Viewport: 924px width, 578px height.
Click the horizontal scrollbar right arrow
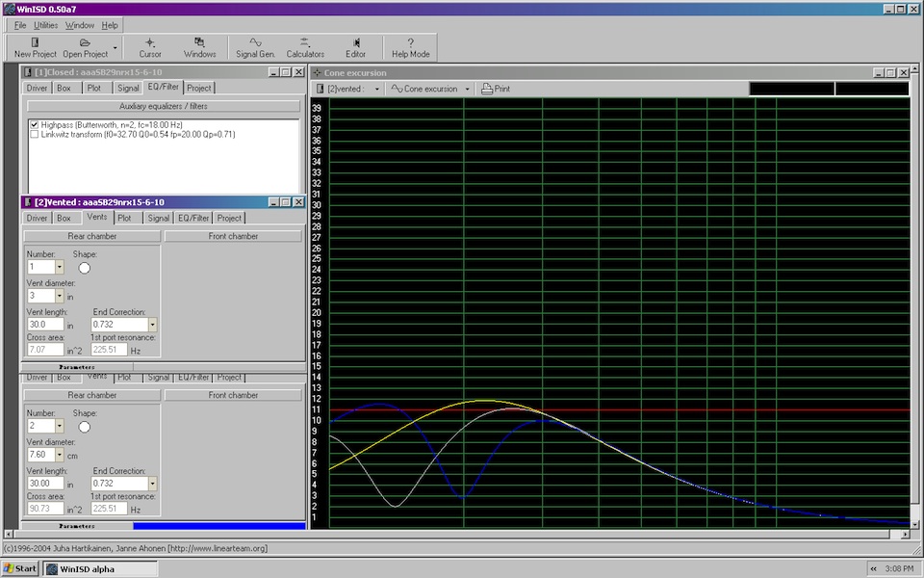click(905, 534)
